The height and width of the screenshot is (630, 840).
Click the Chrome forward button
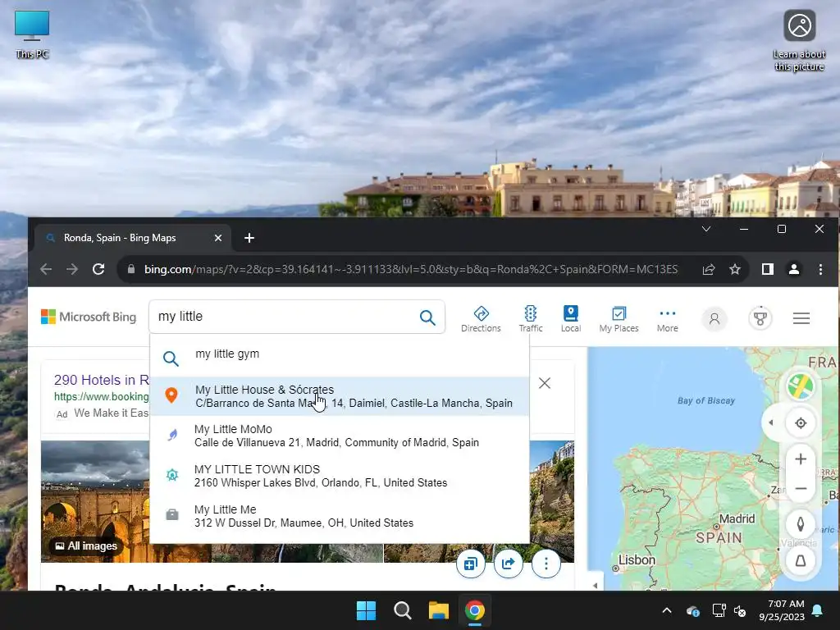pos(72,269)
